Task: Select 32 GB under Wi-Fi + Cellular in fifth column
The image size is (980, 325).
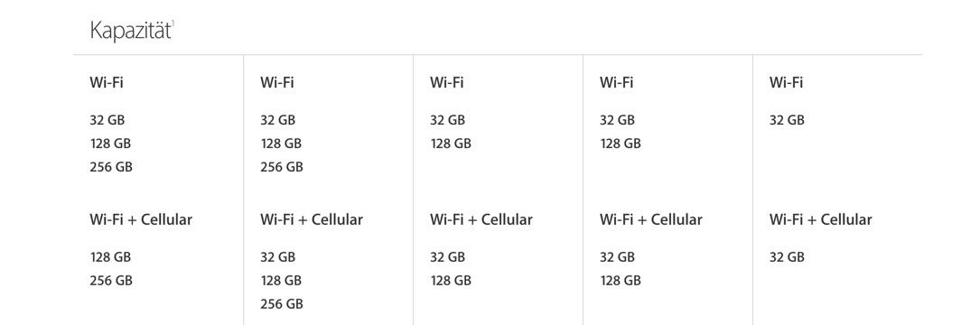Action: 787,257
